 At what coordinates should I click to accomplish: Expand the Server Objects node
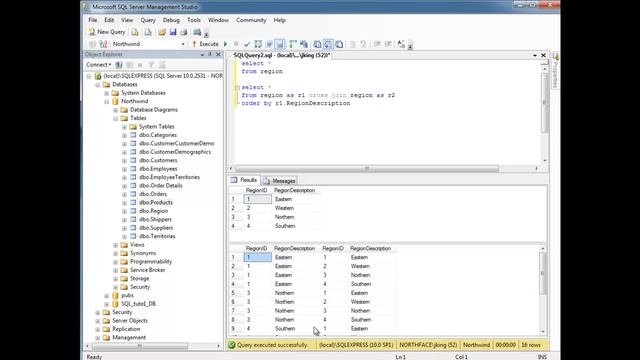pos(98,321)
